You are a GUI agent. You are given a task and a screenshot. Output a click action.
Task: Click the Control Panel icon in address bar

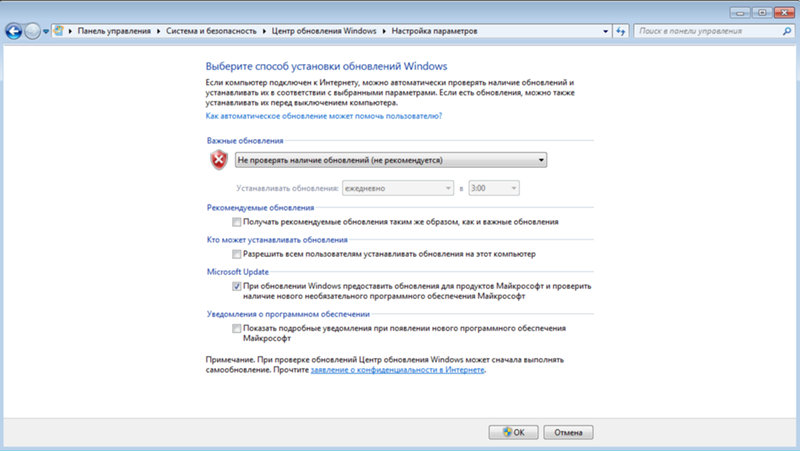pyautogui.click(x=59, y=32)
